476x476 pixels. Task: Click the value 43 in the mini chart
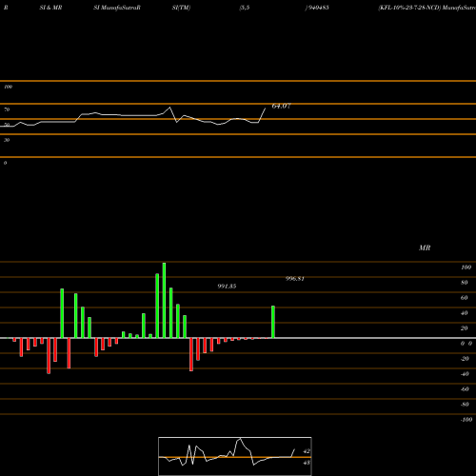coord(307,463)
